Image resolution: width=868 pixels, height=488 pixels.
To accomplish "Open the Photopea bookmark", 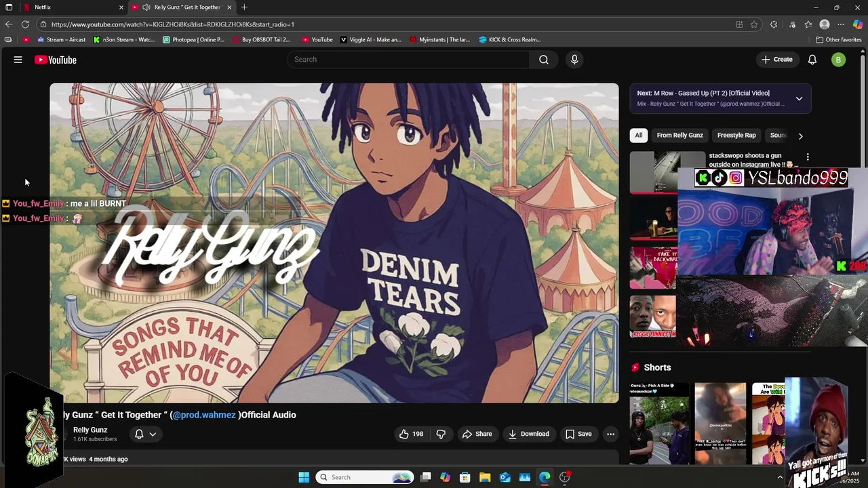I will click(x=193, y=40).
